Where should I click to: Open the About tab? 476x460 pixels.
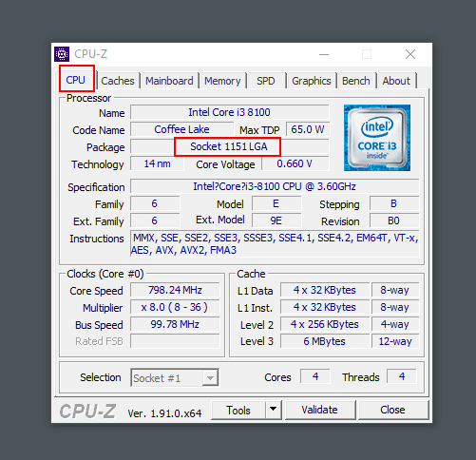pos(396,81)
